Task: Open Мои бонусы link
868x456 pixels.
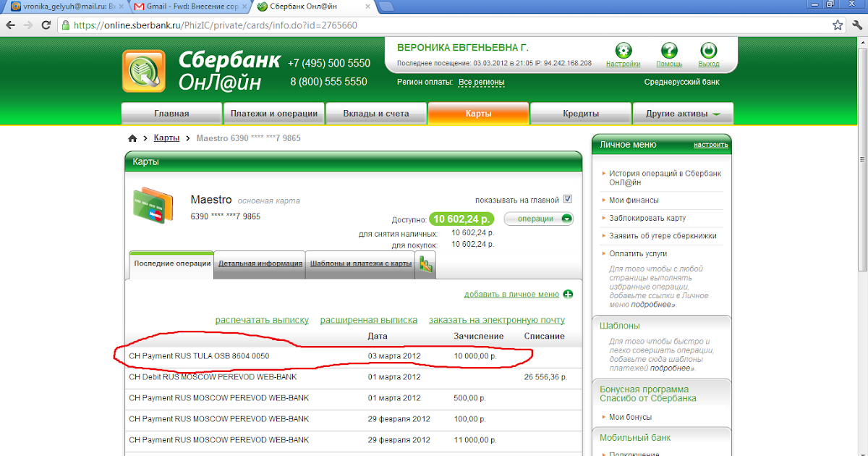Action: click(x=630, y=417)
